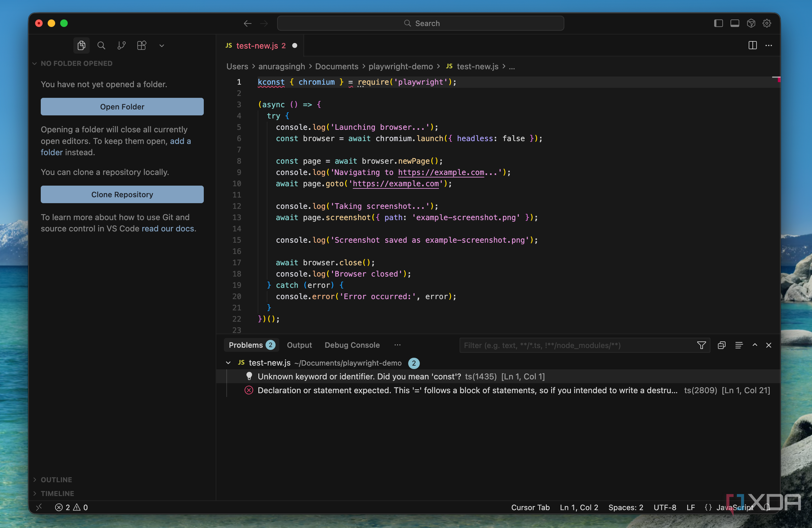Switch to the Output tab
Image resolution: width=812 pixels, height=528 pixels.
(x=299, y=345)
